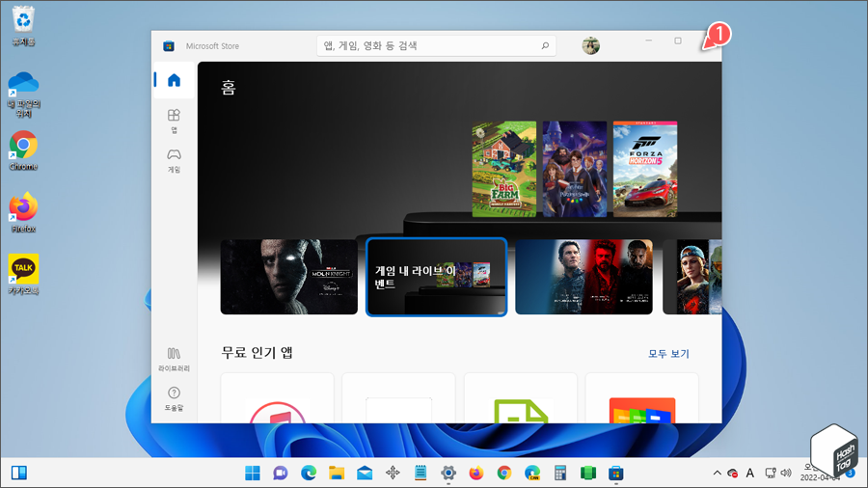Open the Notepad icon on taskbar
The image size is (868, 488).
click(420, 474)
